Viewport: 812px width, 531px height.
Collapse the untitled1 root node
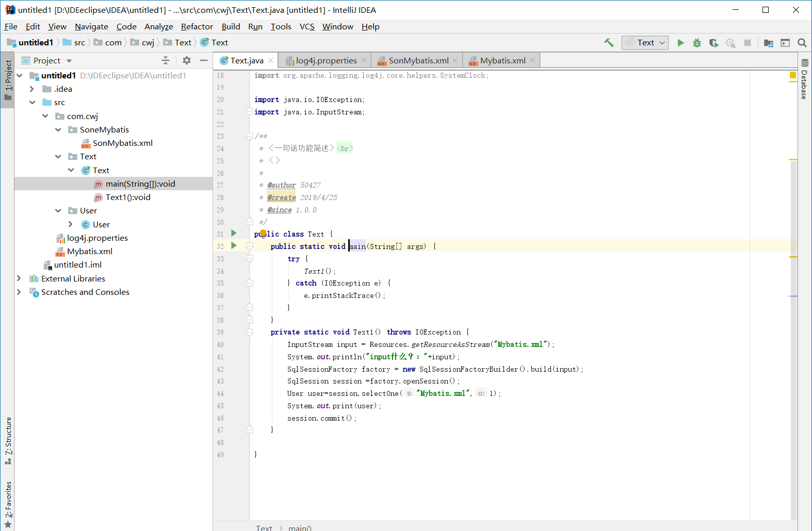pyautogui.click(x=20, y=75)
